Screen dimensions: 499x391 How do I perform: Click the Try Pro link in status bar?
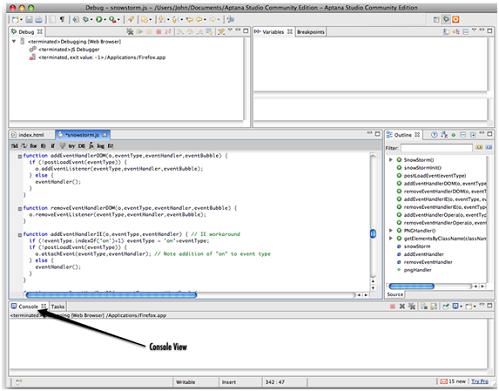pos(480,381)
